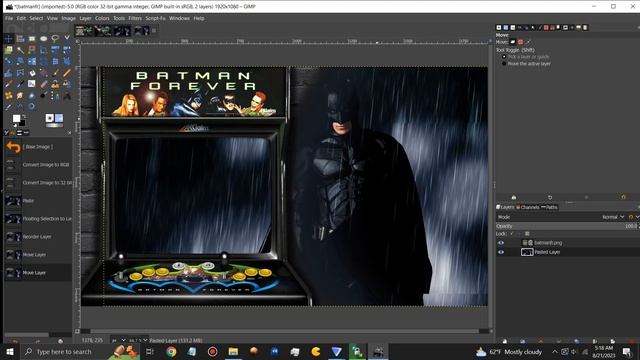This screenshot has height=360, width=640.
Task: Open ruler corner image menu
Action: [x=78, y=41]
